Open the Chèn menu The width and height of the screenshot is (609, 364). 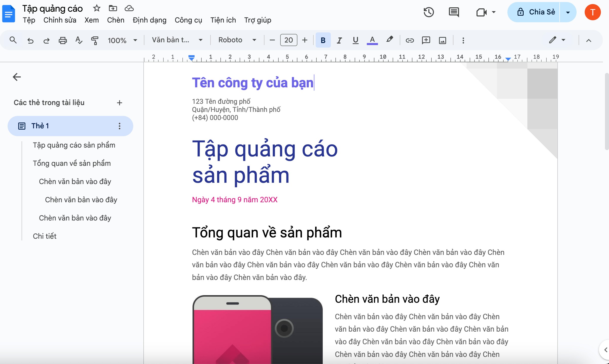(x=116, y=20)
